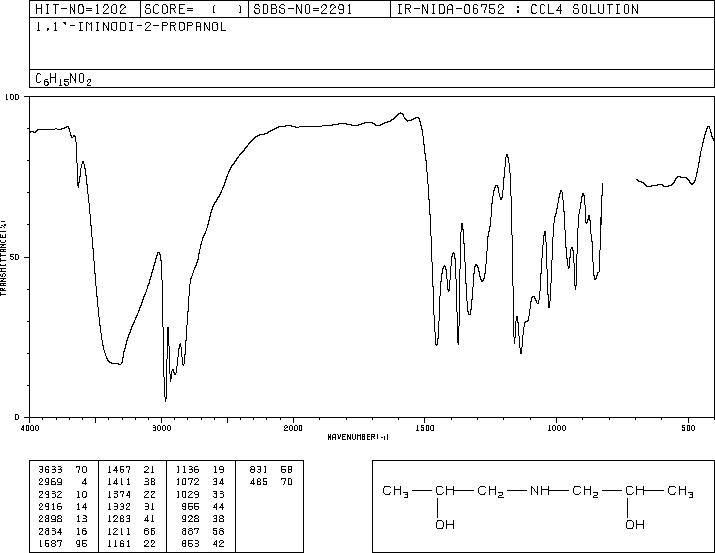The image size is (715, 553).
Task: Click the 500 wavenumber axis tick label
Action: tap(688, 428)
